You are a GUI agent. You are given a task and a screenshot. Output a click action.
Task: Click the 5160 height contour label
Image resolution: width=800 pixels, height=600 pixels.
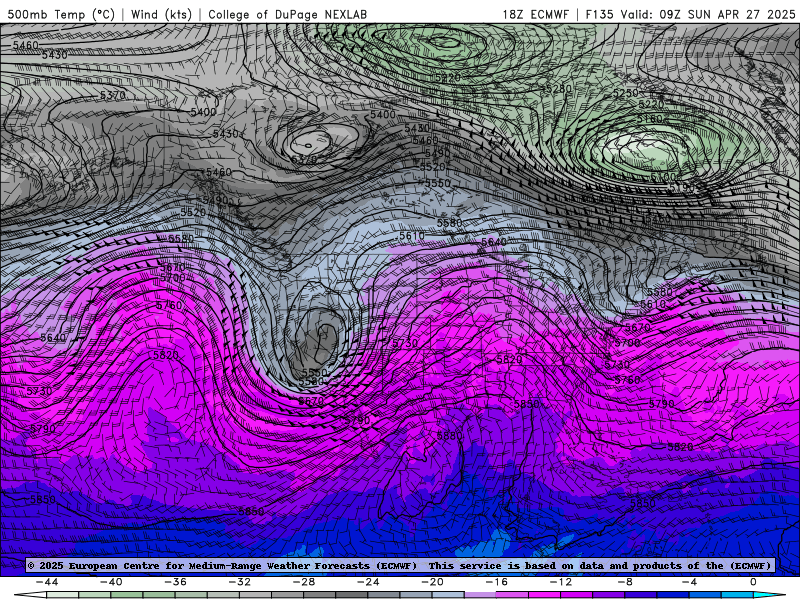[649, 119]
